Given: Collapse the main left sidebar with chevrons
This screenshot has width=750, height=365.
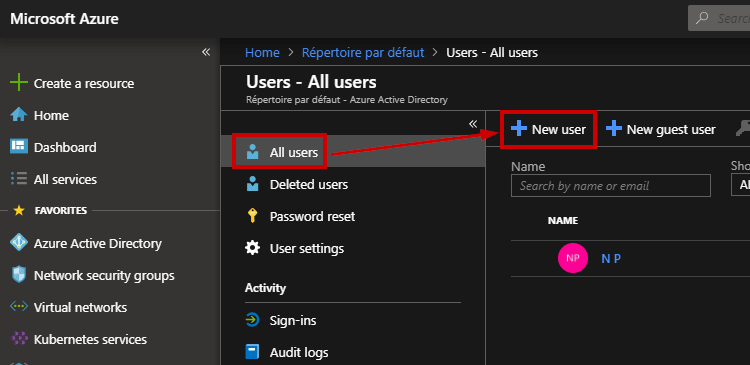Looking at the screenshot, I should [206, 52].
